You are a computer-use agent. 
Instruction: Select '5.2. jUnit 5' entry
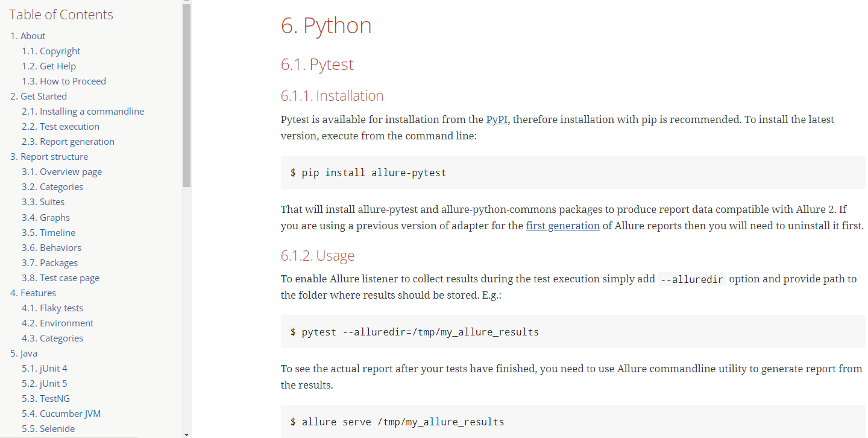(x=45, y=383)
